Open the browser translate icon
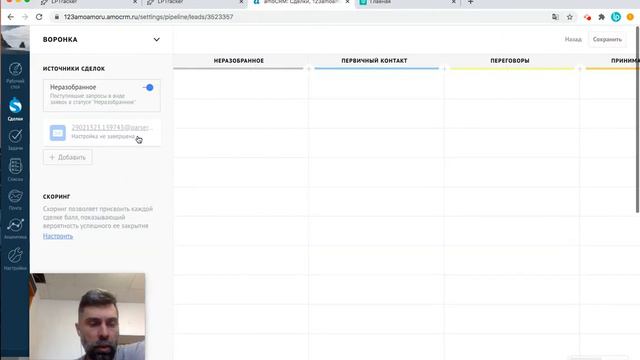Viewport: 640px width, 360px height. (x=555, y=17)
